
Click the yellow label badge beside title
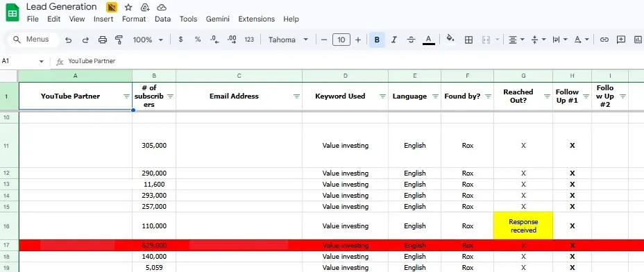(111, 7)
